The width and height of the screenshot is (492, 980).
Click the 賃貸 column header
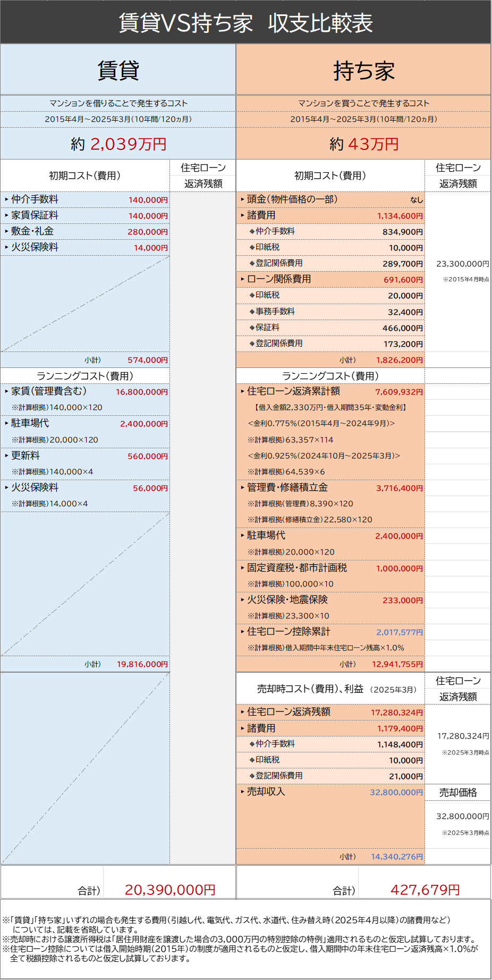tap(118, 70)
